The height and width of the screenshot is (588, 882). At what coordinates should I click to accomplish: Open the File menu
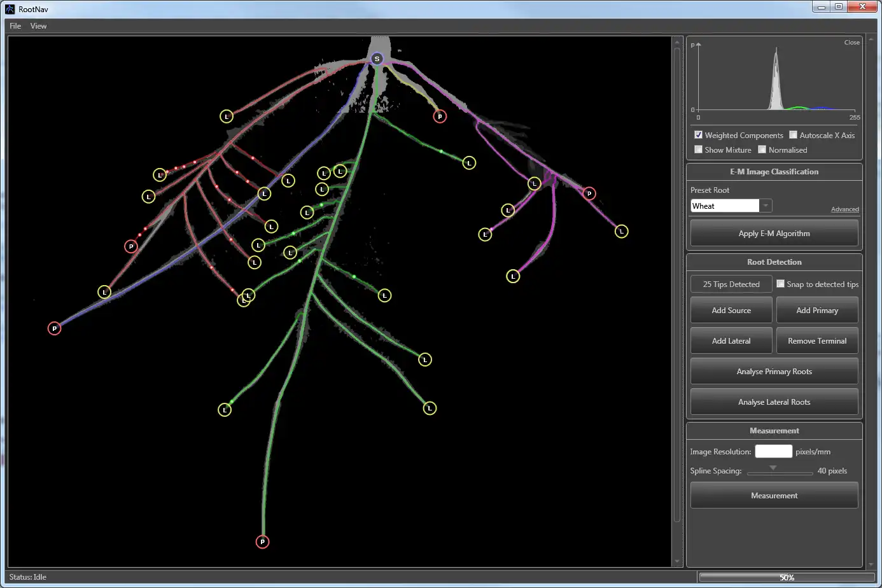click(x=15, y=26)
